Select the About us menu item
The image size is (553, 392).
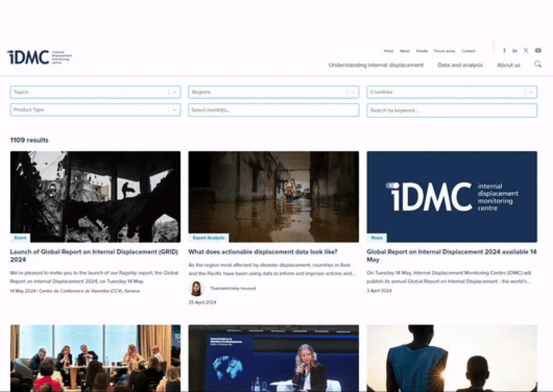(508, 65)
